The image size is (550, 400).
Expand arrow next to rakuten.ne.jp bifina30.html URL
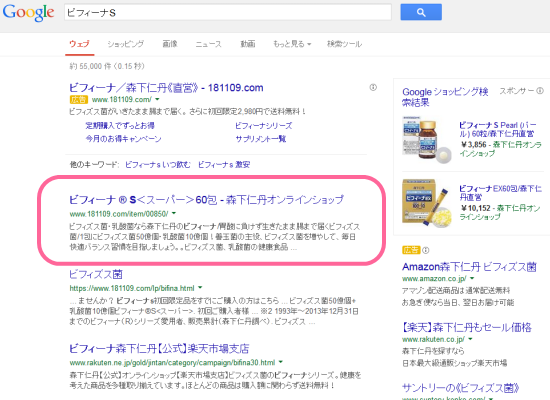[281, 362]
